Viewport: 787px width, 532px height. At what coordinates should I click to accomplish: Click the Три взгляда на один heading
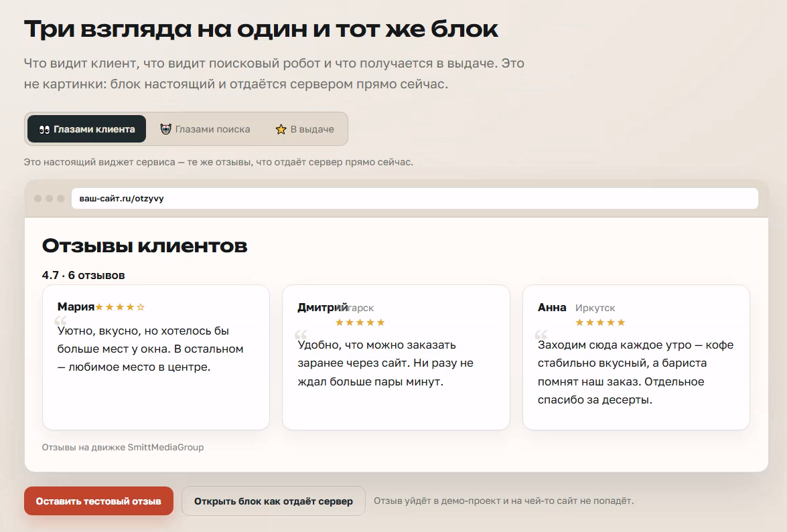click(x=261, y=29)
